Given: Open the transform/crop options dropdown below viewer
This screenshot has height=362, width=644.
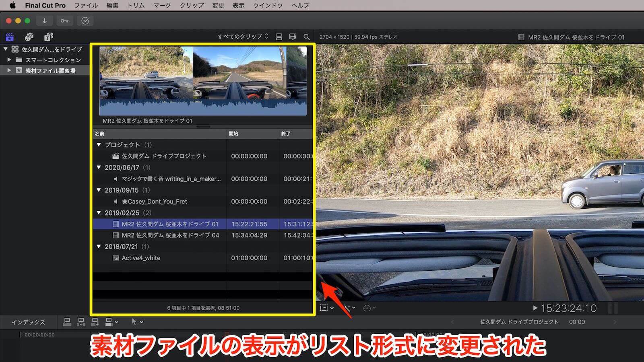Looking at the screenshot, I should (x=327, y=308).
